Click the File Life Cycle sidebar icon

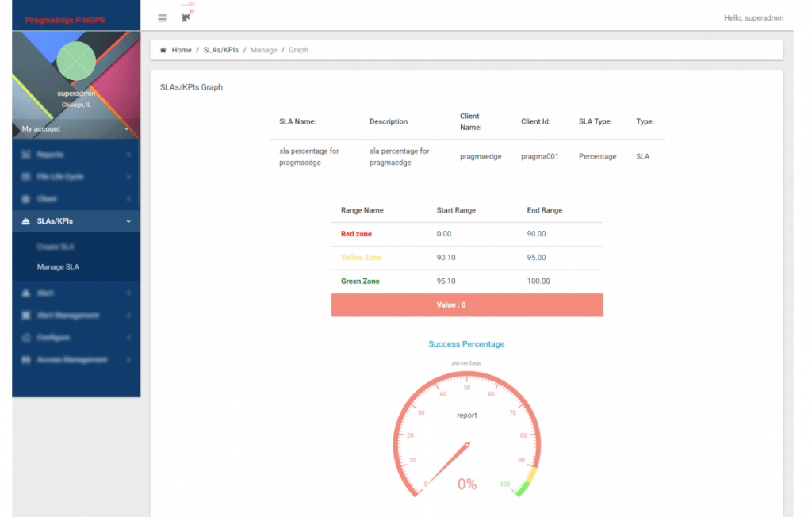click(x=25, y=177)
